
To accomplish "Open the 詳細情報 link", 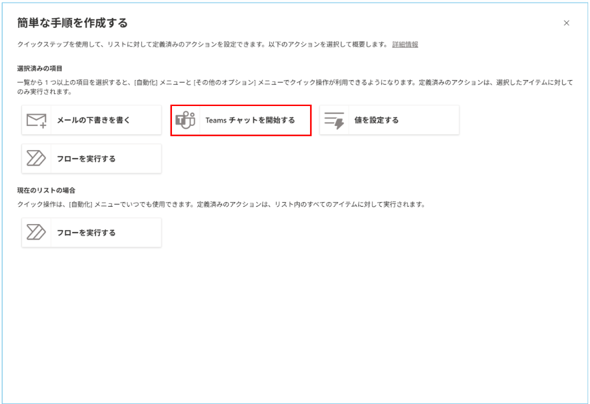I will tap(405, 44).
